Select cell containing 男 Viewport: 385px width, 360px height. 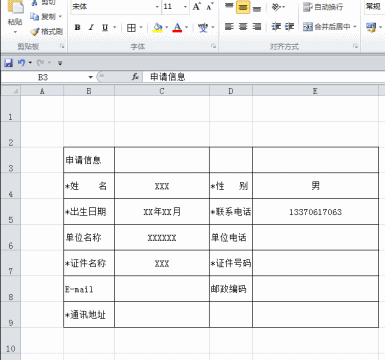coord(315,186)
